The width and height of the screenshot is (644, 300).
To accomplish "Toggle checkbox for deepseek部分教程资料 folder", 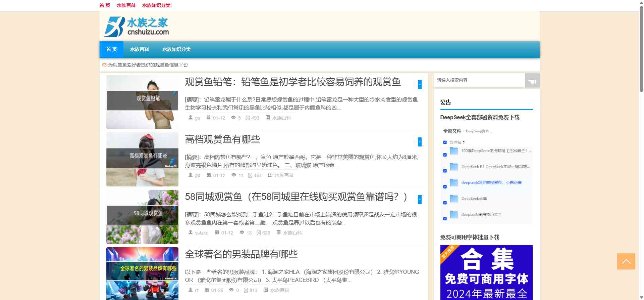I will pos(445,187).
